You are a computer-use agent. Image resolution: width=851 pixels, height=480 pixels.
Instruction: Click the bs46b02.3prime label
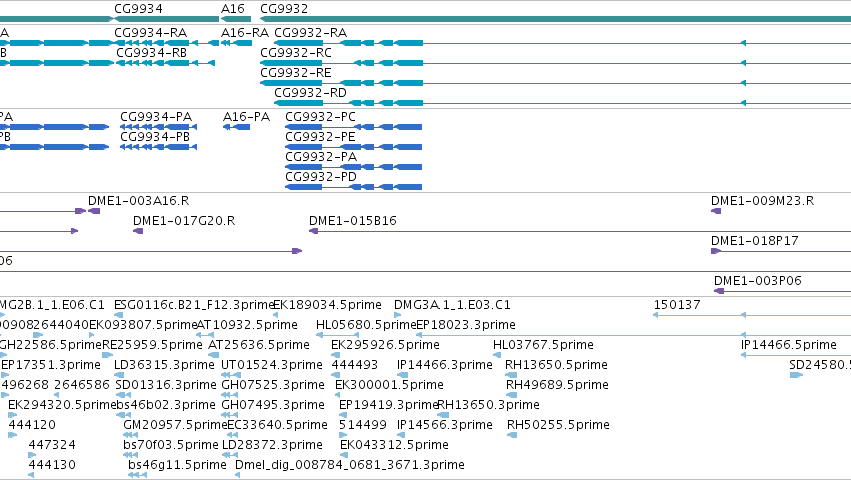[x=166, y=405]
